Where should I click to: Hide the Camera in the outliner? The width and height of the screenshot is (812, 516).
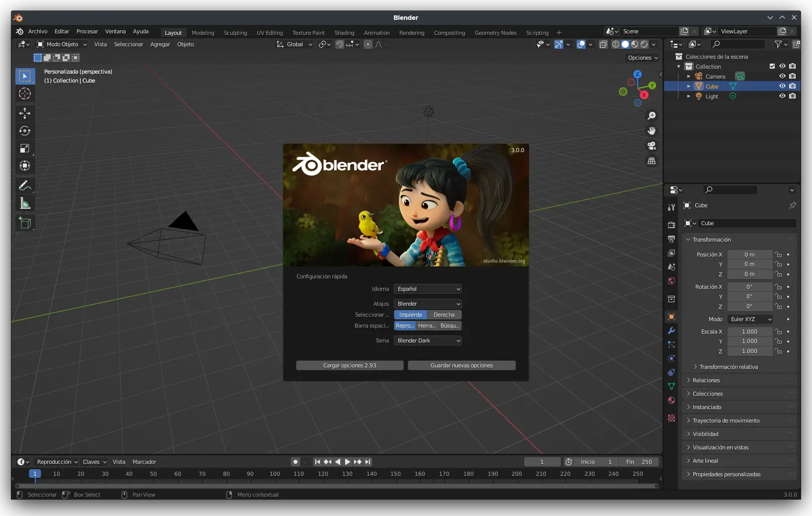(x=782, y=76)
